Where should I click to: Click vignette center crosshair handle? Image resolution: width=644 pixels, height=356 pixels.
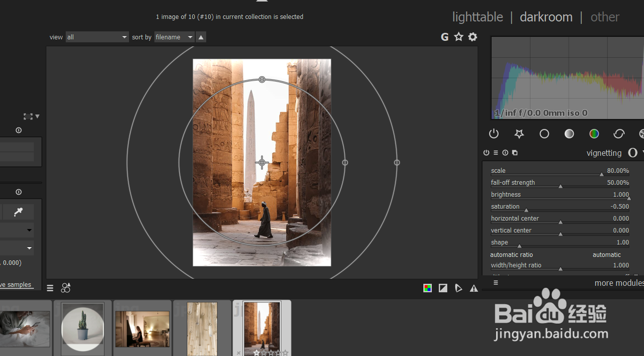point(262,162)
